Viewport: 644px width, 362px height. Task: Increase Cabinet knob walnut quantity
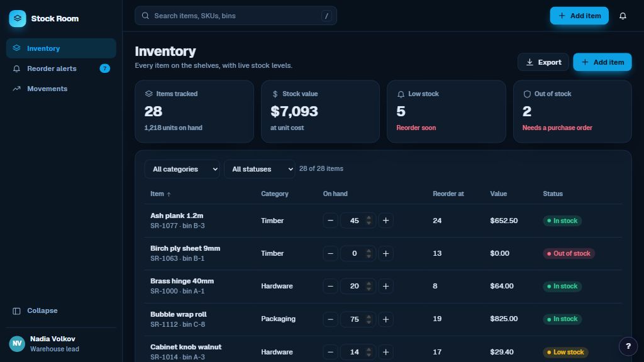point(386,352)
